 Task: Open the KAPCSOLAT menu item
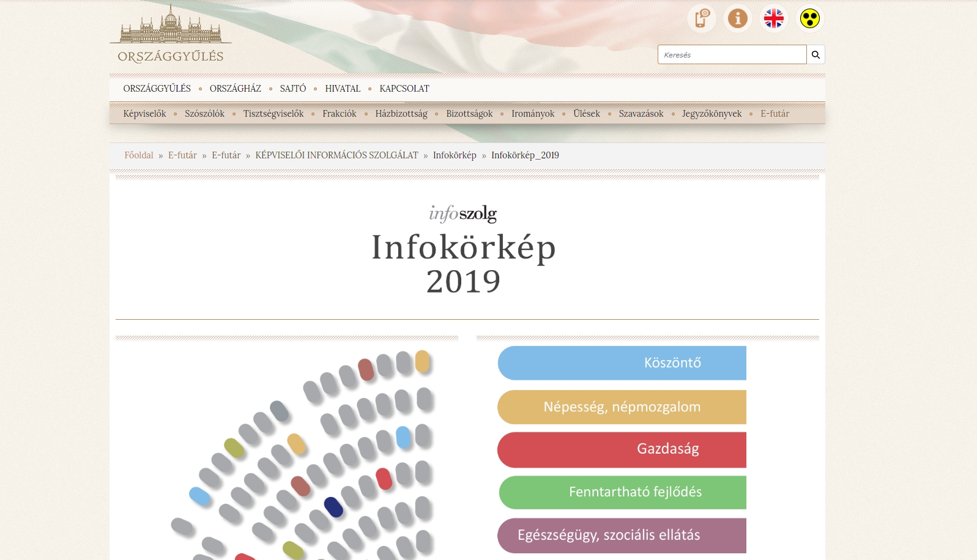[404, 89]
